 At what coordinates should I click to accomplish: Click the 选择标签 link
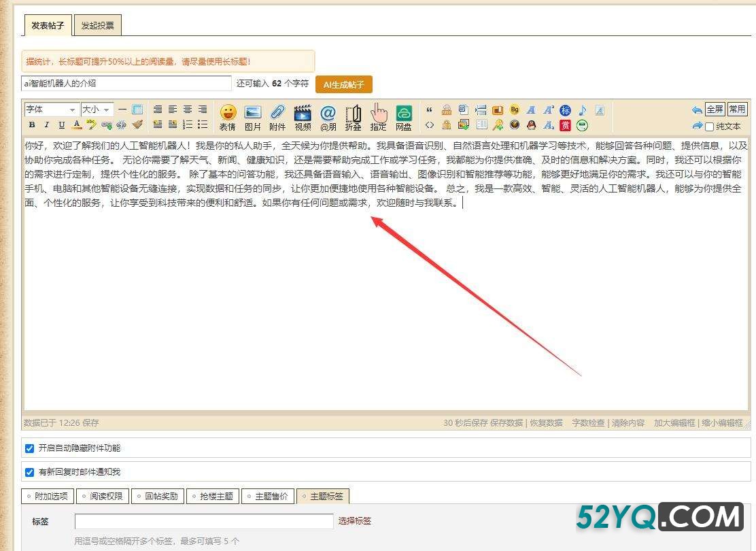pyautogui.click(x=354, y=521)
